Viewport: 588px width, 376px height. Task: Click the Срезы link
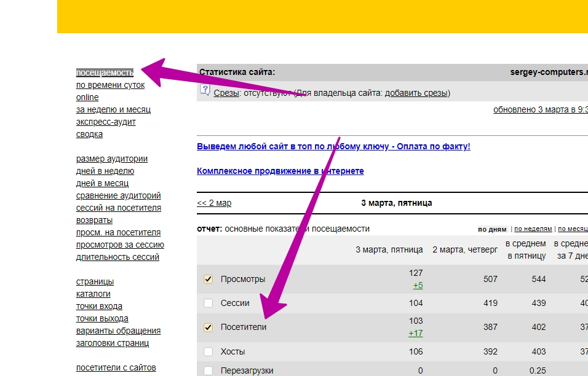(x=226, y=93)
